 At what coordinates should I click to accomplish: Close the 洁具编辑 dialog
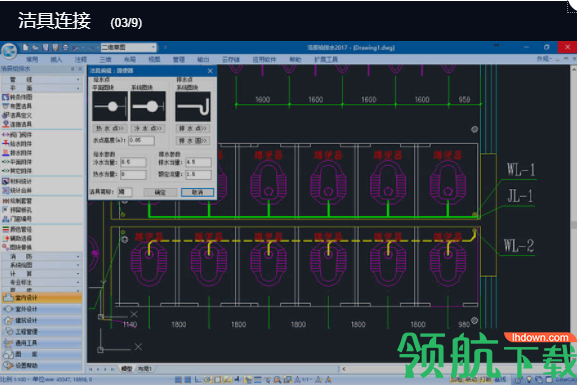coord(210,71)
